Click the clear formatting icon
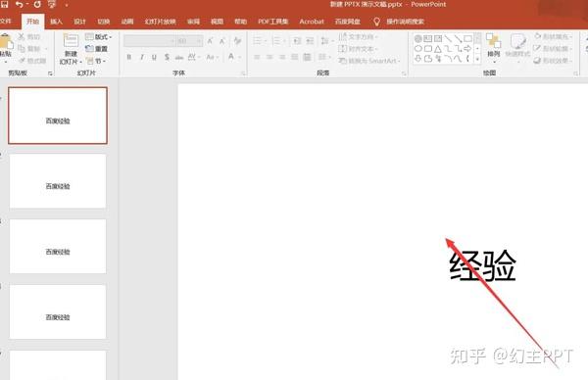The image size is (588, 380). (x=237, y=41)
